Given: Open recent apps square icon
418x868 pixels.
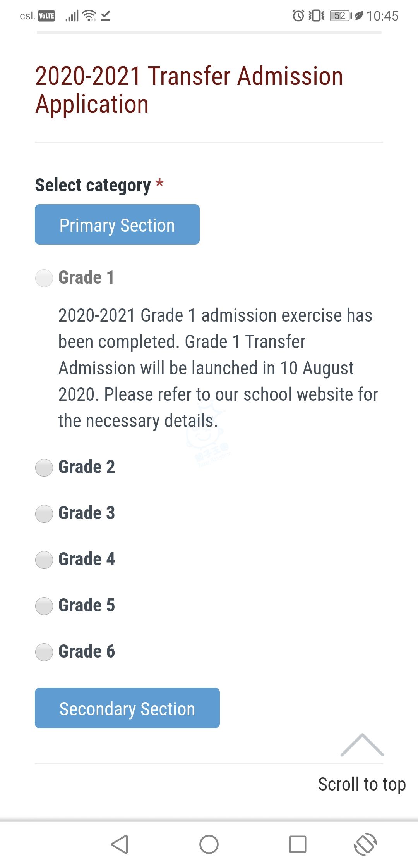Looking at the screenshot, I should click(x=297, y=844).
